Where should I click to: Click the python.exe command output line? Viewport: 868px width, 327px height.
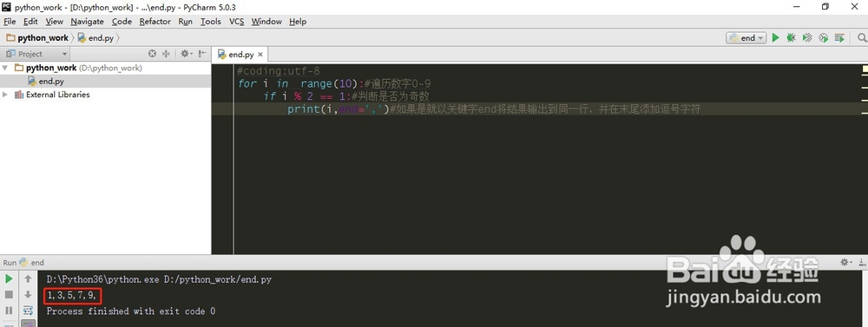pyautogui.click(x=159, y=279)
